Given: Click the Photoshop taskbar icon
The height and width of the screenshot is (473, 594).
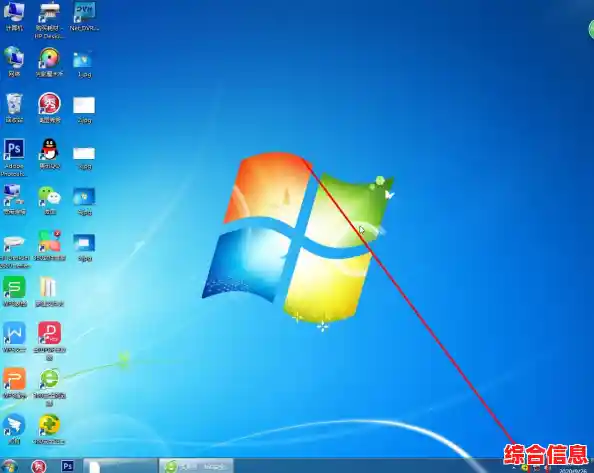Looking at the screenshot, I should 68,466.
